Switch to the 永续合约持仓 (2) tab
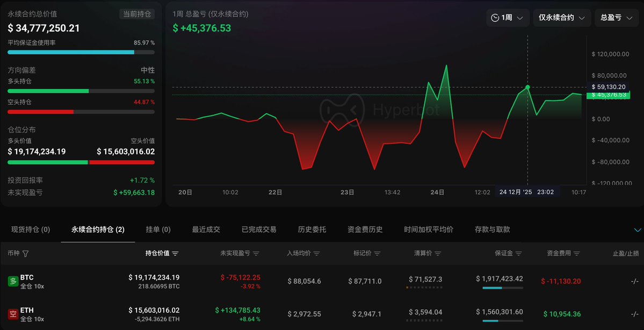The width and height of the screenshot is (644, 330). (98, 230)
